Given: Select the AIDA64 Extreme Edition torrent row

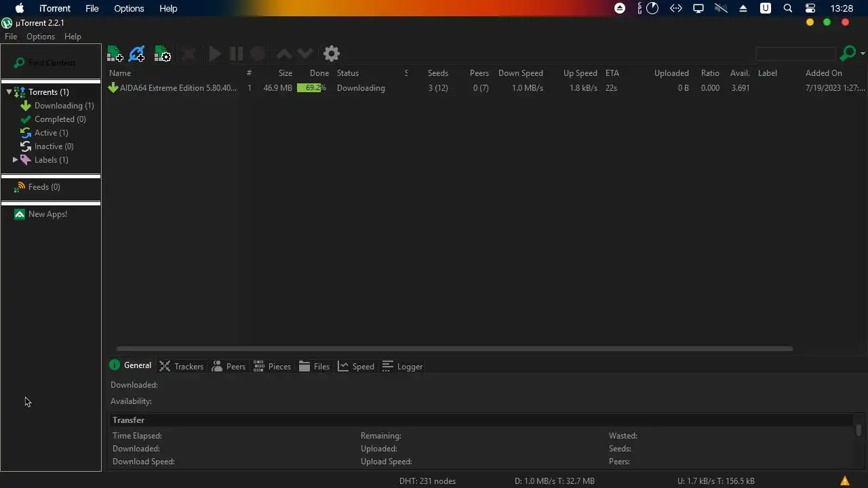Looking at the screenshot, I should pyautogui.click(x=487, y=88).
